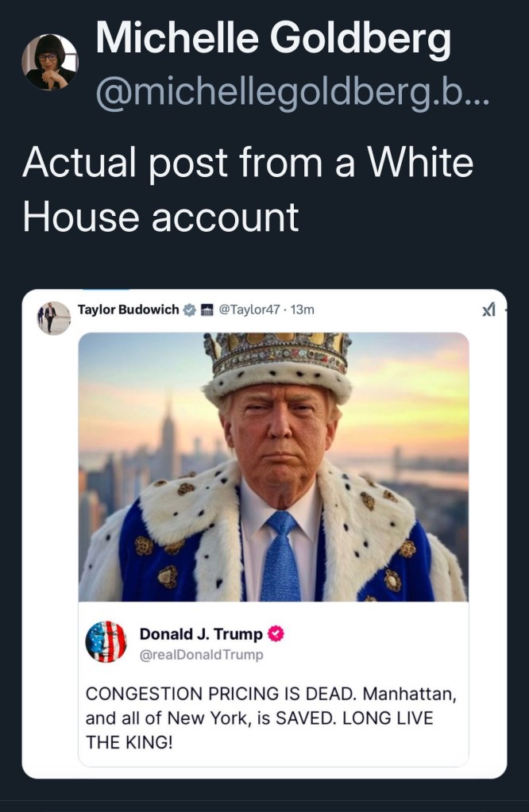Click the Michelle Goldberg display name
The width and height of the screenshot is (529, 812).
(273, 39)
